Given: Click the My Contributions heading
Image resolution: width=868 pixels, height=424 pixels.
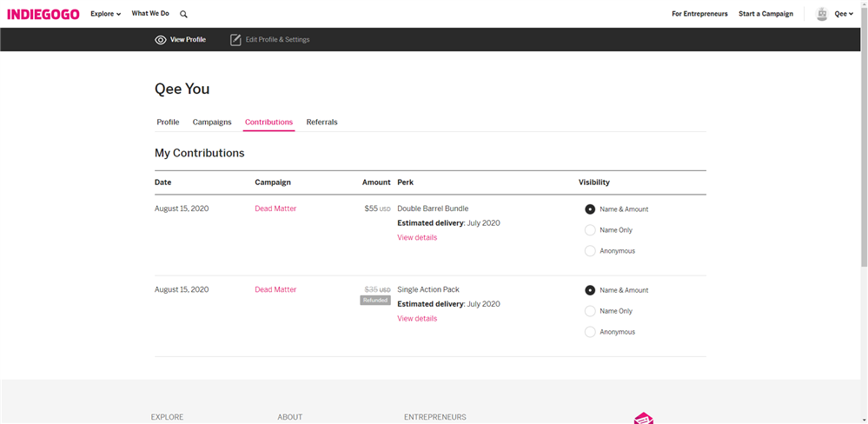Looking at the screenshot, I should (x=199, y=153).
